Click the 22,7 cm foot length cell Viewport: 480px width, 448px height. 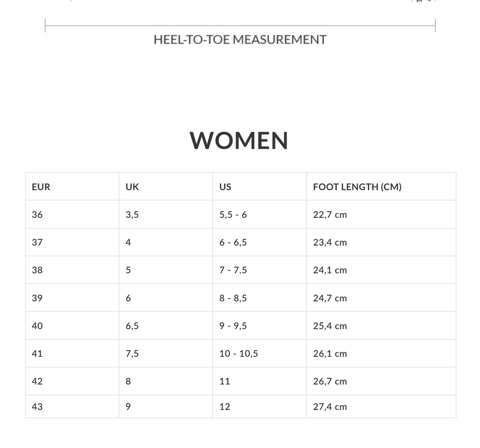381,215
